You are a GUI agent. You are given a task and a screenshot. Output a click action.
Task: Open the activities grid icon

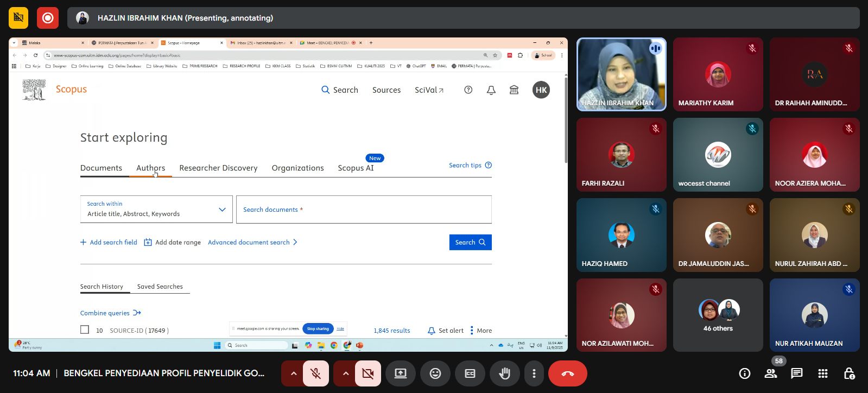point(823,373)
